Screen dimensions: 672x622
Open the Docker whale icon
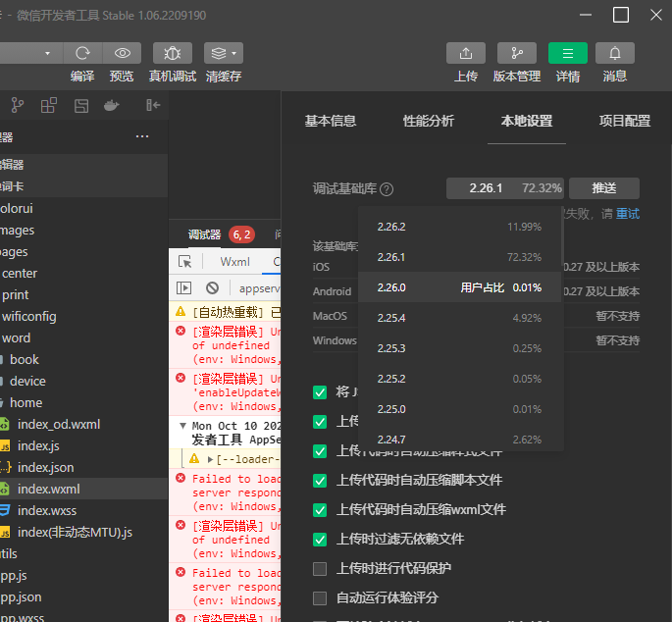point(112,105)
